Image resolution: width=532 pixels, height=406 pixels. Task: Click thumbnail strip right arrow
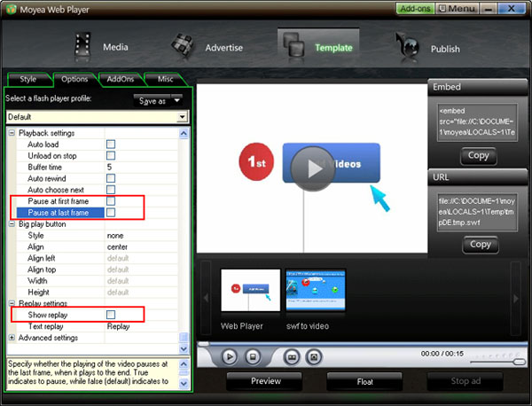coord(516,298)
